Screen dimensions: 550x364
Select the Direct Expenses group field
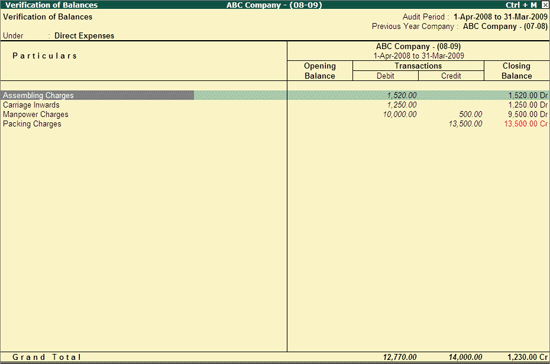click(x=84, y=36)
